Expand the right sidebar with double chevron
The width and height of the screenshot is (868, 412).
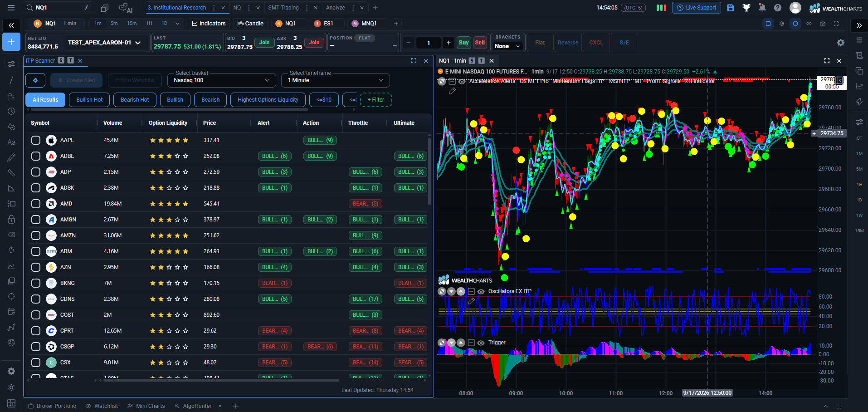(x=859, y=25)
